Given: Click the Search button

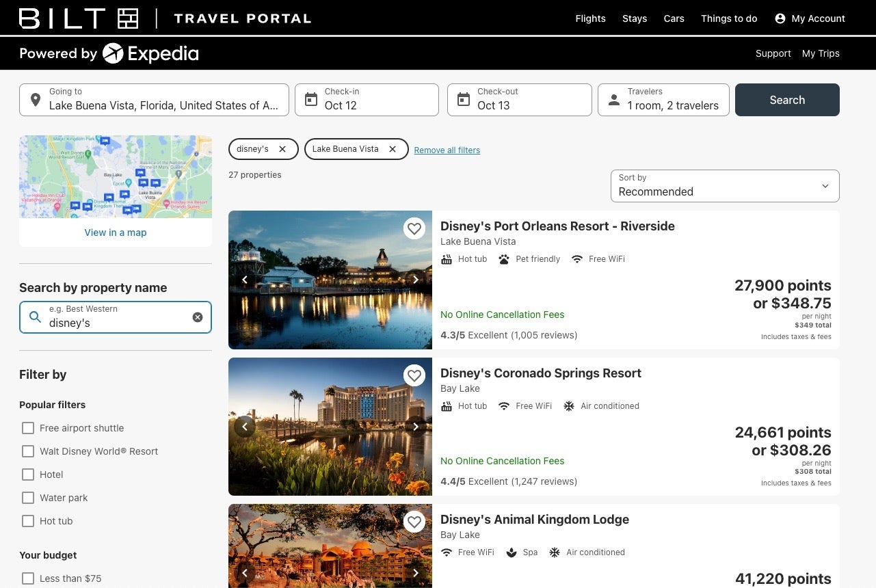Looking at the screenshot, I should click(x=787, y=99).
